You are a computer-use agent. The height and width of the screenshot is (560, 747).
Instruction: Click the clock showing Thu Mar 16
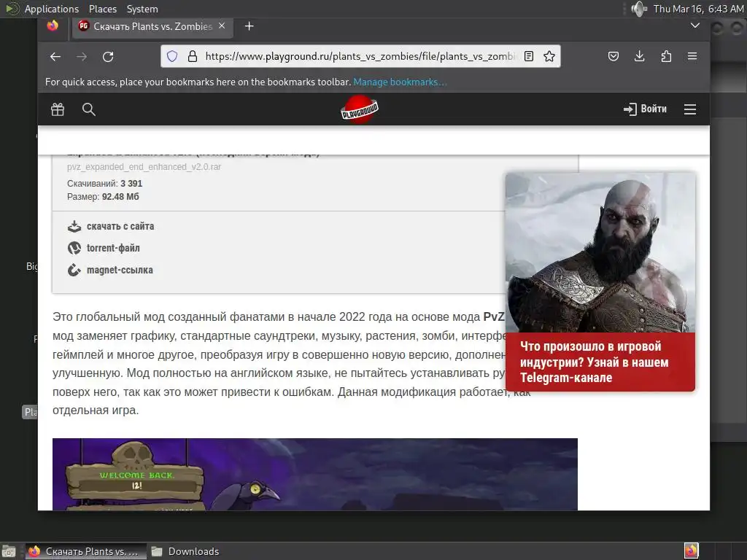(x=698, y=9)
